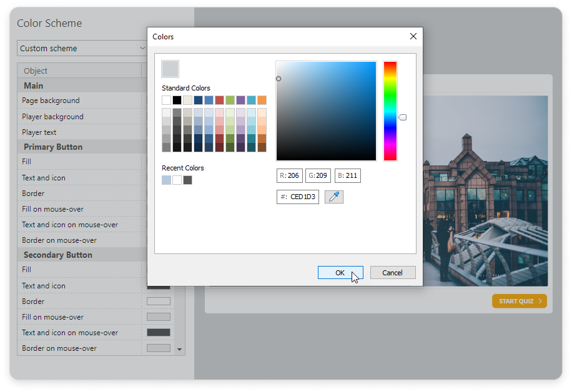Pick the light blue recent color

tap(166, 180)
